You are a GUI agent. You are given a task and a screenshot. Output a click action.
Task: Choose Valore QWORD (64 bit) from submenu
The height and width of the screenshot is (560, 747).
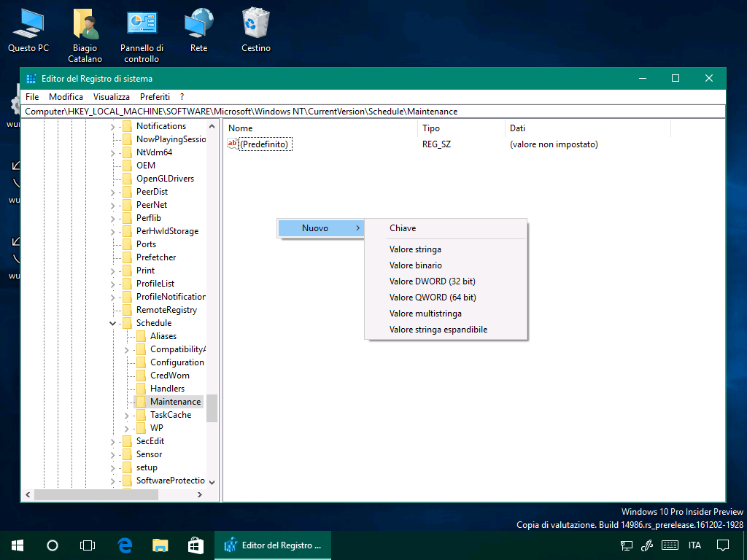[446, 297]
